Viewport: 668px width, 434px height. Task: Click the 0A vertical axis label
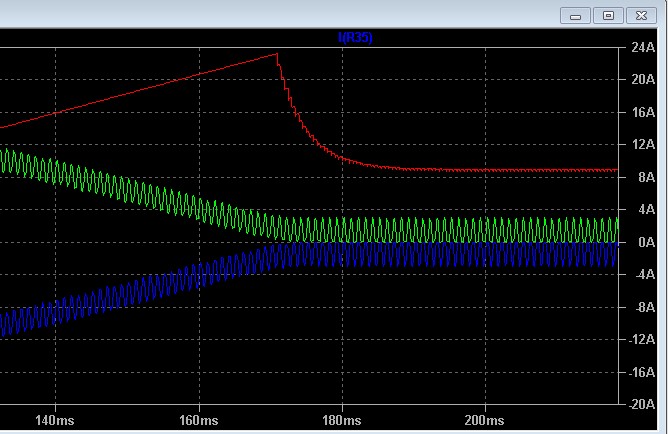point(646,242)
